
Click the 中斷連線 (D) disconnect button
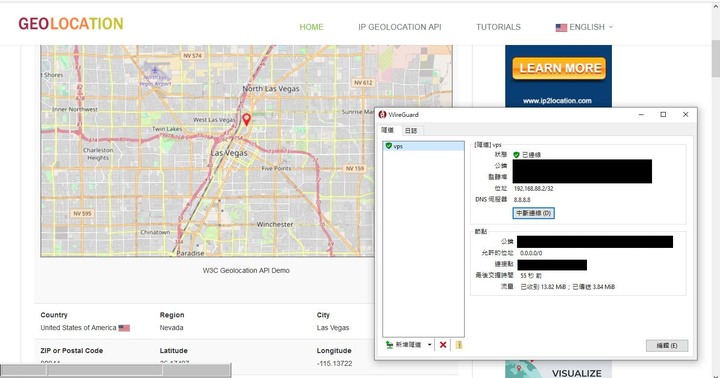[533, 213]
